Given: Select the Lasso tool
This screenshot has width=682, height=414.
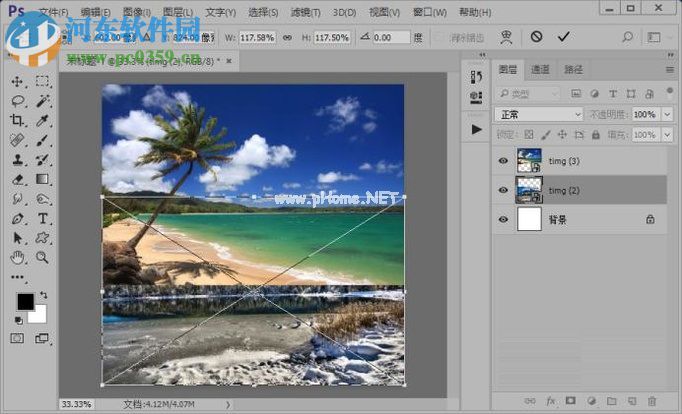Looking at the screenshot, I should [x=18, y=101].
